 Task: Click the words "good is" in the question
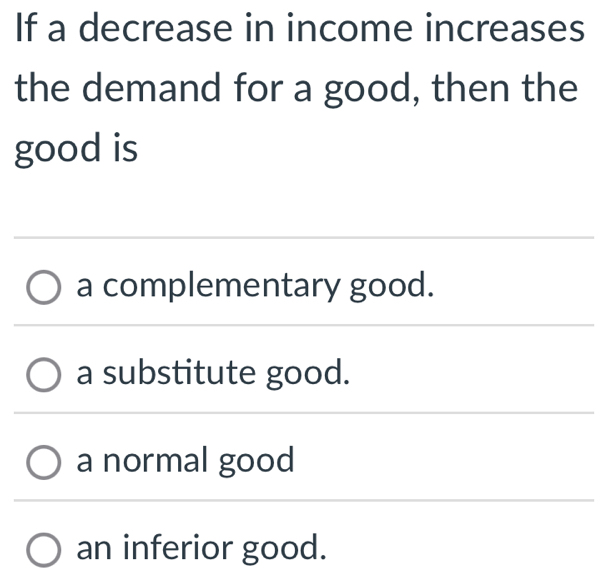pyautogui.click(x=76, y=152)
